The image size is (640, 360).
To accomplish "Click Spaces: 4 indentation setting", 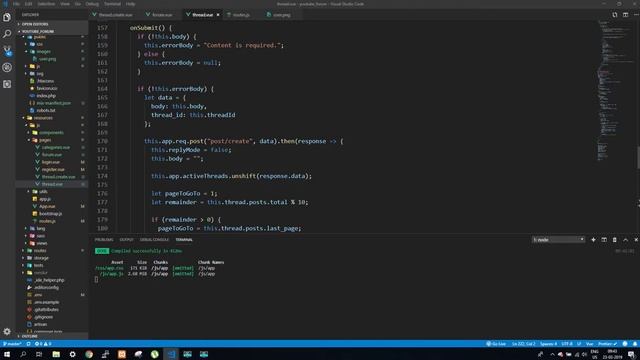I will click(x=549, y=344).
